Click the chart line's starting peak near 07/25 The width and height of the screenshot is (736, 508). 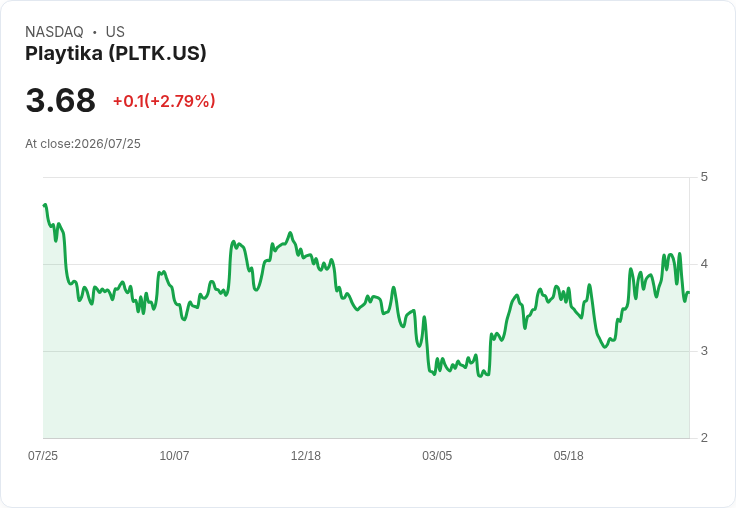(45, 205)
